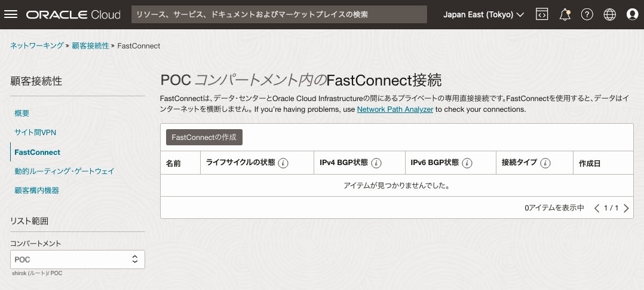Open 概要 in the sidebar
The width and height of the screenshot is (644, 290).
point(22,113)
